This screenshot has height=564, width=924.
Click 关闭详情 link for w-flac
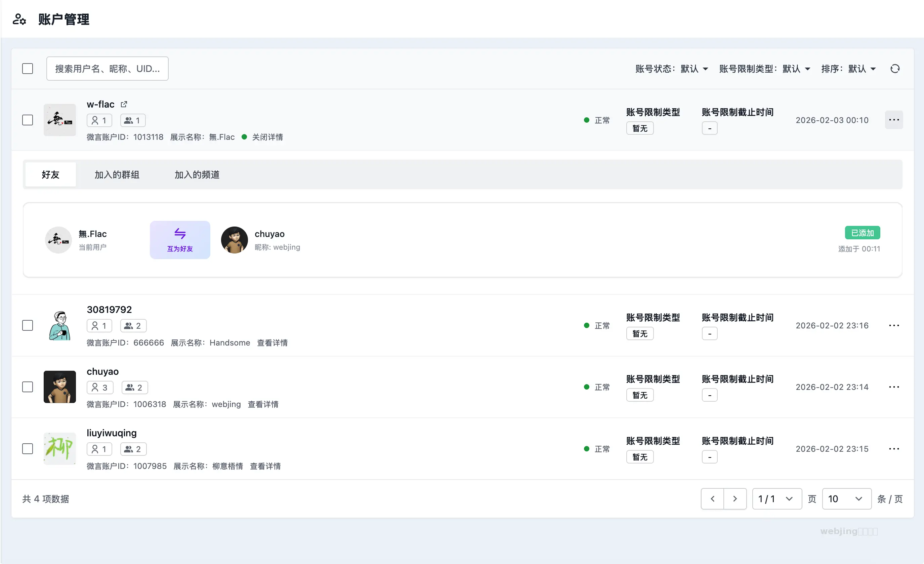[267, 137]
